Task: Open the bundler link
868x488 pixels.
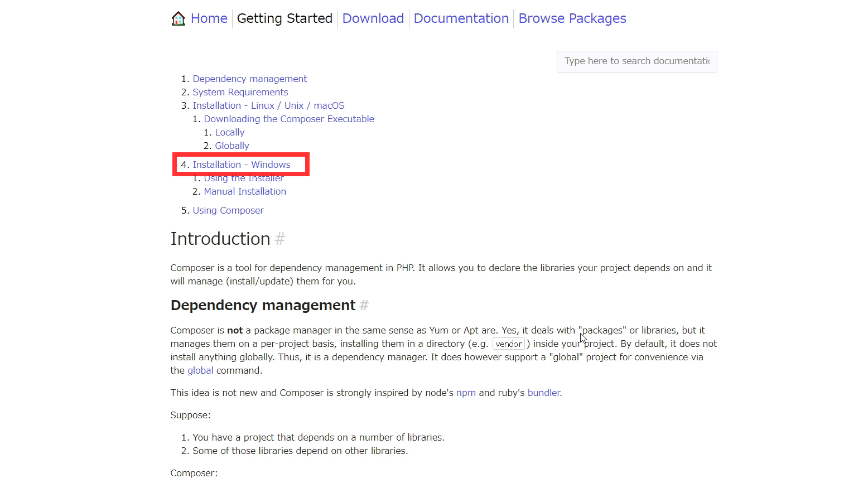Action: 544,393
